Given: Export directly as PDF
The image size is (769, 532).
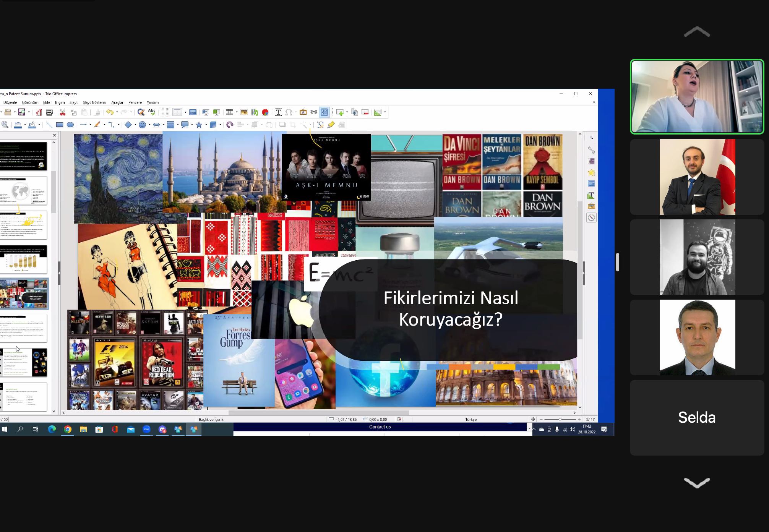Looking at the screenshot, I should (39, 112).
